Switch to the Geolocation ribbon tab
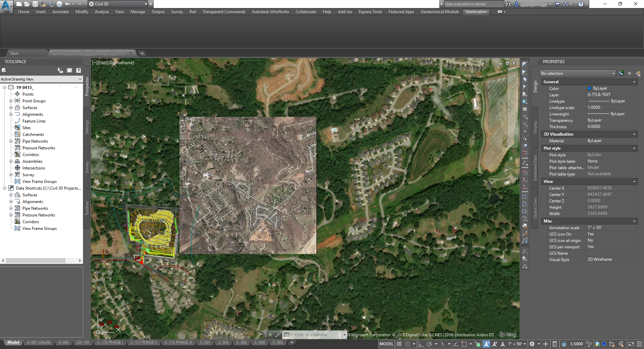This screenshot has height=349, width=644. point(476,12)
